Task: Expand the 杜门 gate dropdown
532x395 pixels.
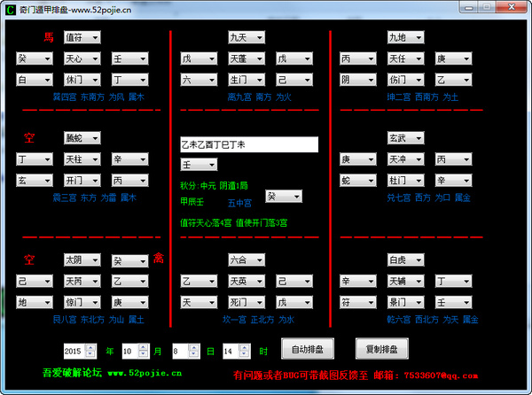Action: [x=405, y=180]
